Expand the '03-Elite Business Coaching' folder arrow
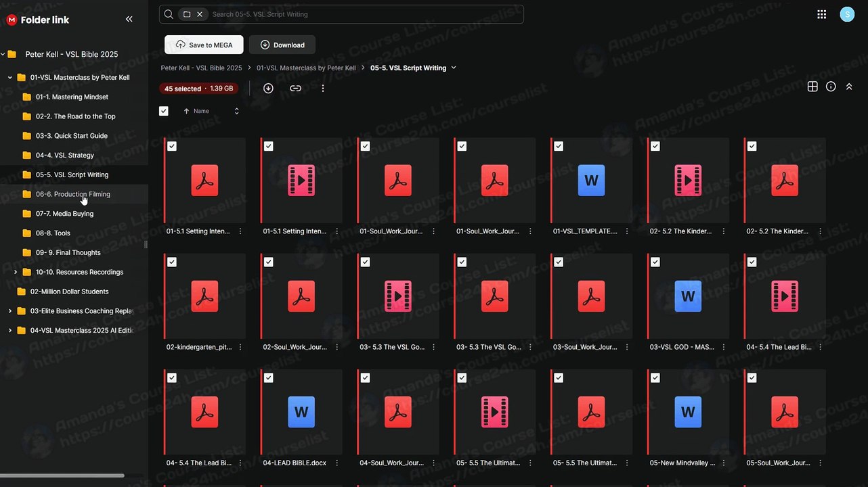Viewport: 868px width, 487px height. 10,311
